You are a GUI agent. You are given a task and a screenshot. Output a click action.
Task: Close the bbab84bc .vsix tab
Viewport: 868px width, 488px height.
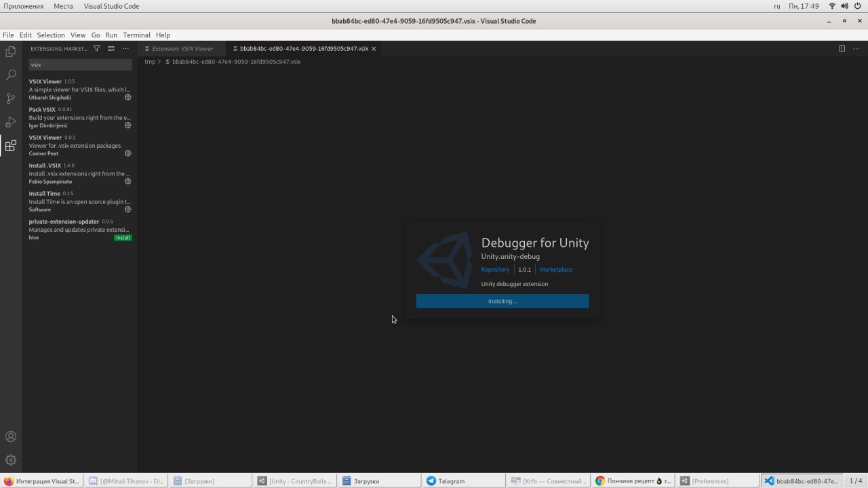(x=374, y=49)
